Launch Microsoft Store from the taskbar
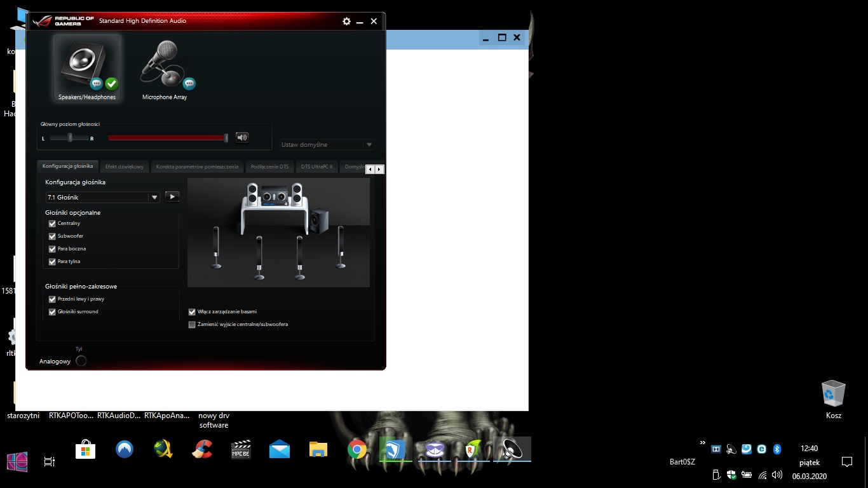868x488 pixels. pyautogui.click(x=85, y=450)
